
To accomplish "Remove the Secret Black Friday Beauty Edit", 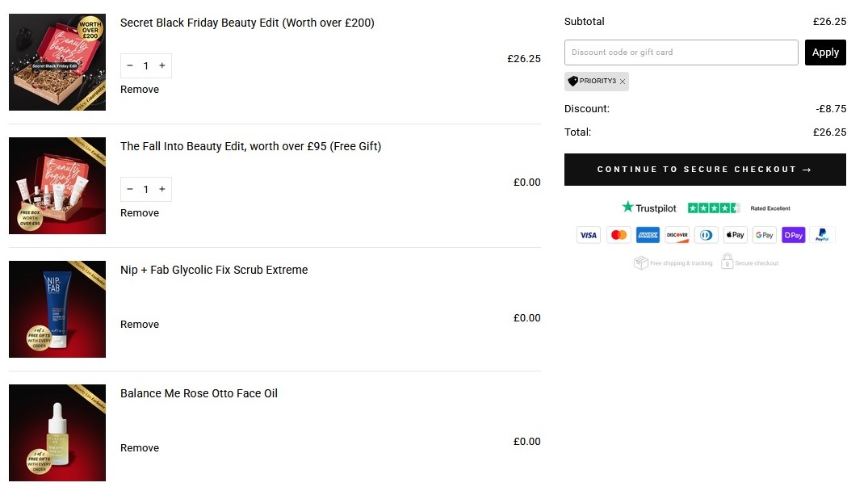I will tap(139, 89).
